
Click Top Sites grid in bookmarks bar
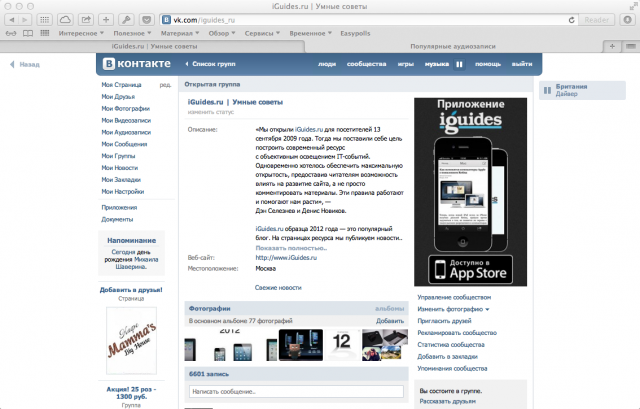pos(44,33)
